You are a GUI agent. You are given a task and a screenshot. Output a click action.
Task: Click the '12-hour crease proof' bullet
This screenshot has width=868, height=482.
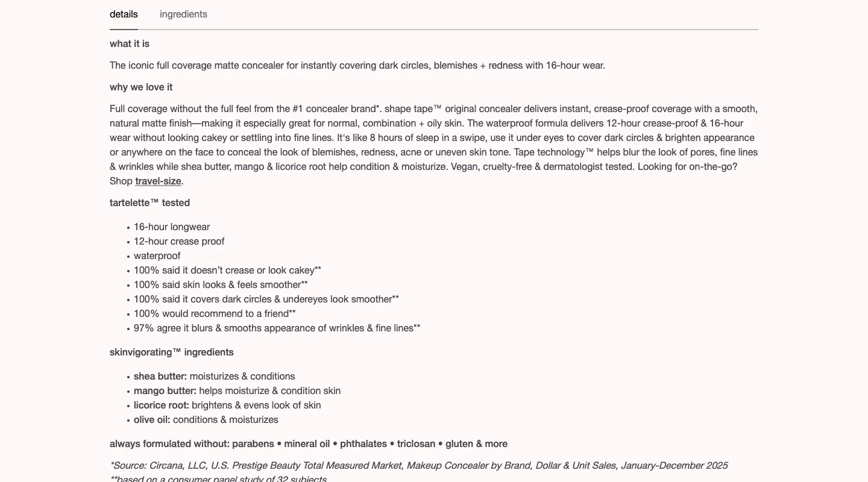(x=179, y=242)
